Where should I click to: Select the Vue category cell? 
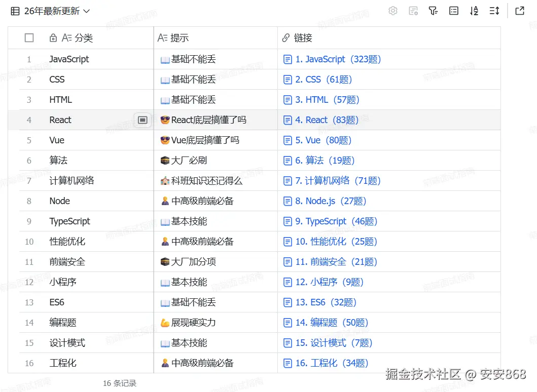96,140
